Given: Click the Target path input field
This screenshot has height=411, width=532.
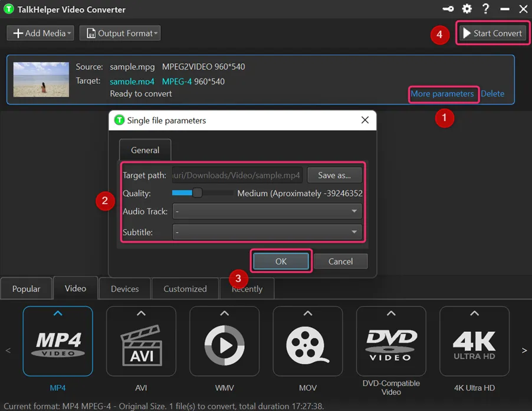Looking at the screenshot, I should (237, 175).
